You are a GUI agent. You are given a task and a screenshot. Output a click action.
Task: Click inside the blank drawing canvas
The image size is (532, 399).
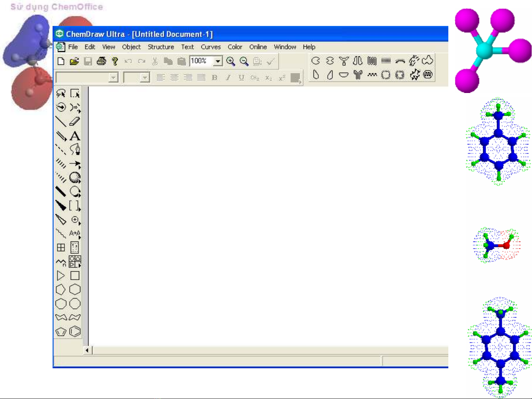[268, 216]
